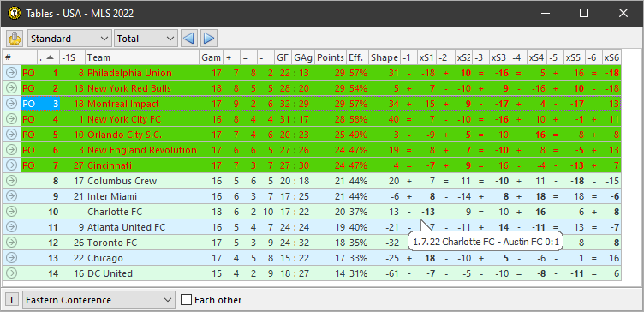Click New York City FC's 58% efficiency cell
This screenshot has height=312, width=644.
click(x=358, y=119)
